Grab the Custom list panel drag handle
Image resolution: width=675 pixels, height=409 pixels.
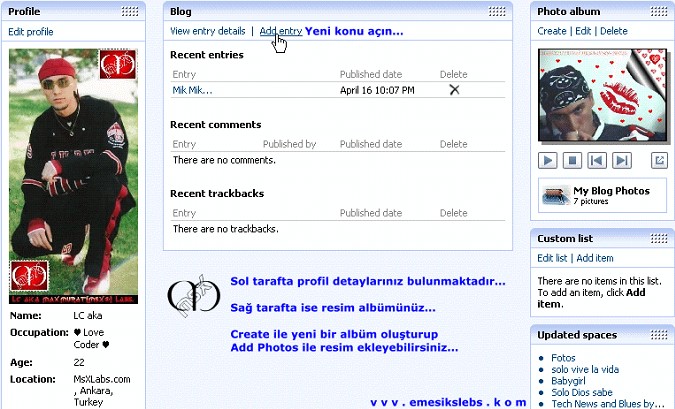point(660,239)
